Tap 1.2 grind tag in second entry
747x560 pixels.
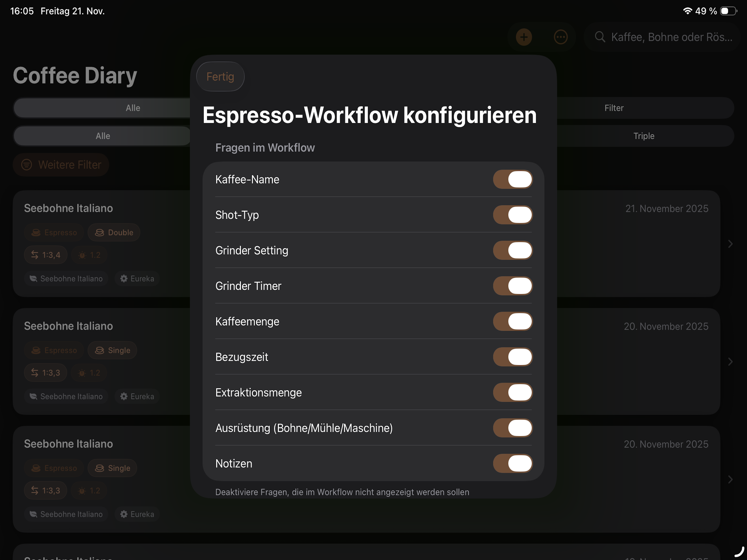point(89,373)
